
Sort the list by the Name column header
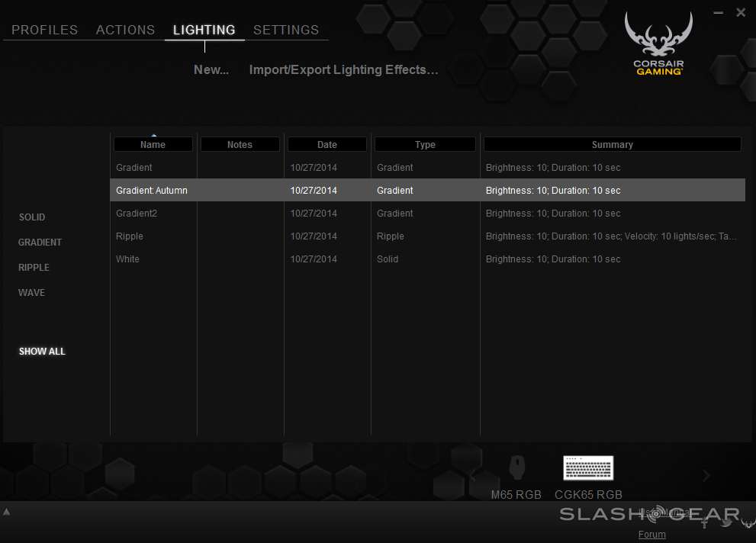(153, 144)
